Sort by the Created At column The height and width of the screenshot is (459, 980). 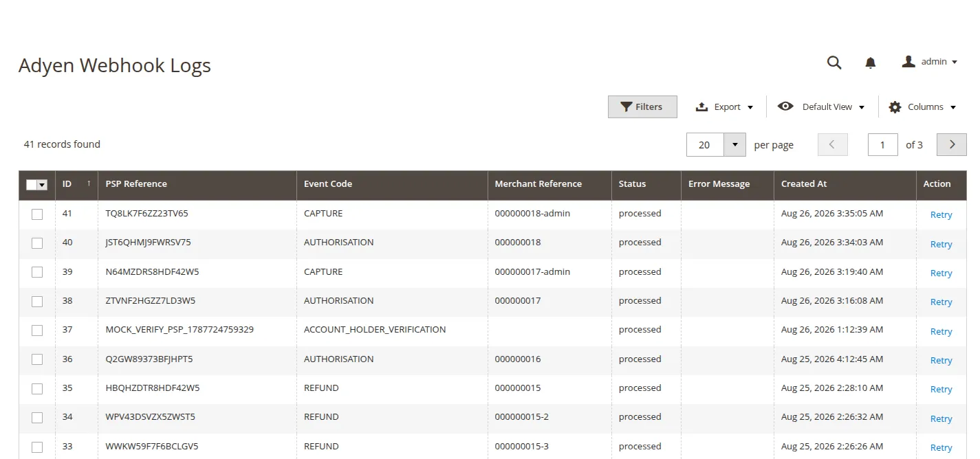845,184
